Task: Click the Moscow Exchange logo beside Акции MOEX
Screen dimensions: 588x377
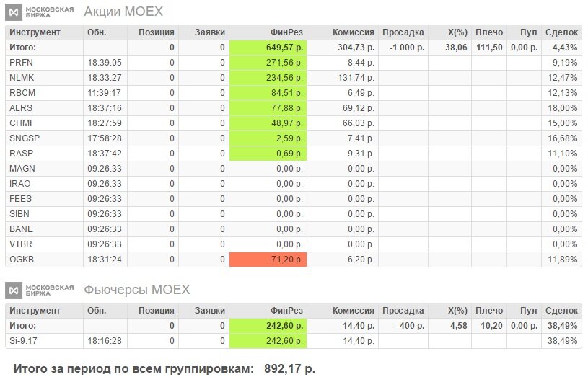Action: click(x=40, y=12)
